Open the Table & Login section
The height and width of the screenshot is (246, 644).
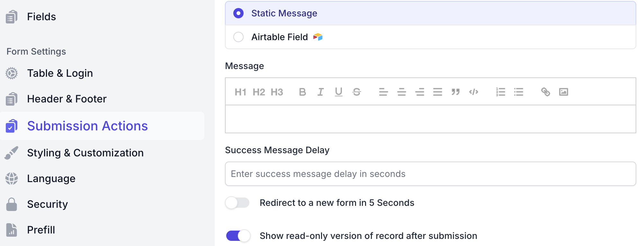pyautogui.click(x=60, y=73)
